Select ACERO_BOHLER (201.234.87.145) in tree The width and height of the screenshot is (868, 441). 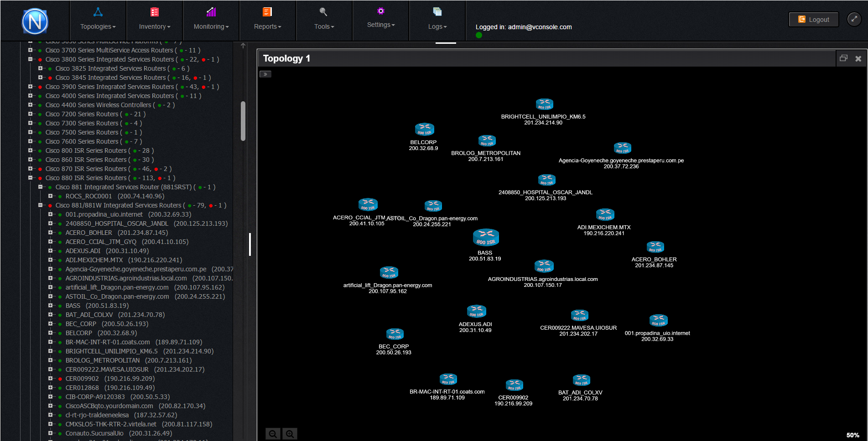pyautogui.click(x=117, y=233)
